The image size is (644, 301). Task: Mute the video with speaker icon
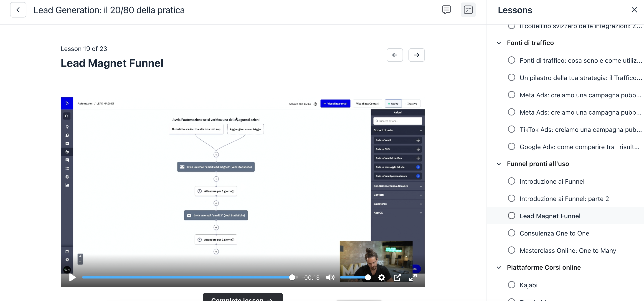click(x=330, y=278)
